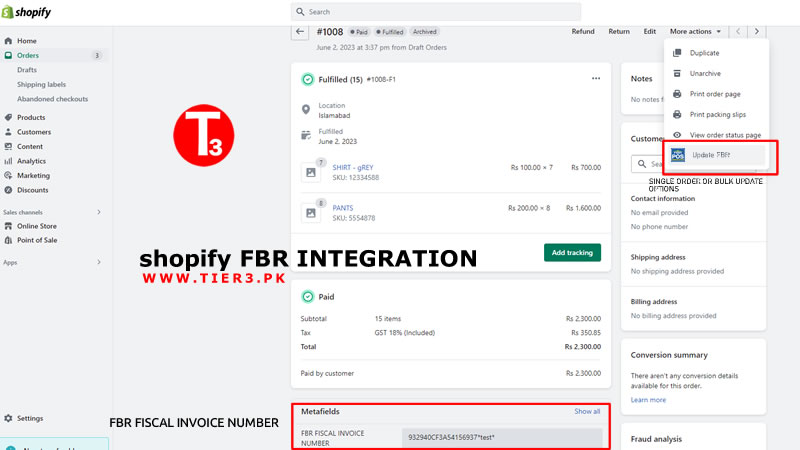Click the Shopify logo

[27, 12]
